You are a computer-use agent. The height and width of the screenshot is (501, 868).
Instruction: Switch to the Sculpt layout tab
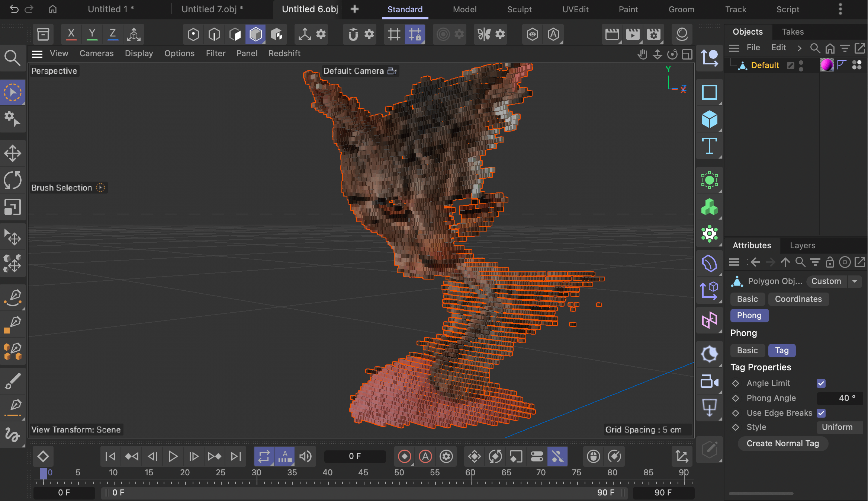coord(519,9)
